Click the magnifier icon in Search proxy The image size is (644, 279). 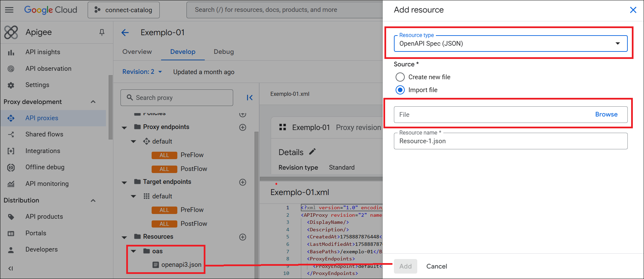pyautogui.click(x=130, y=98)
